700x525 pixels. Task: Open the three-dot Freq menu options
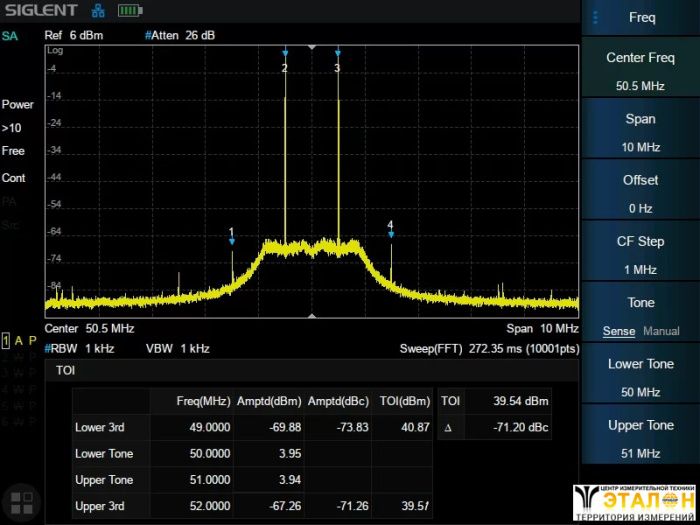(596, 17)
